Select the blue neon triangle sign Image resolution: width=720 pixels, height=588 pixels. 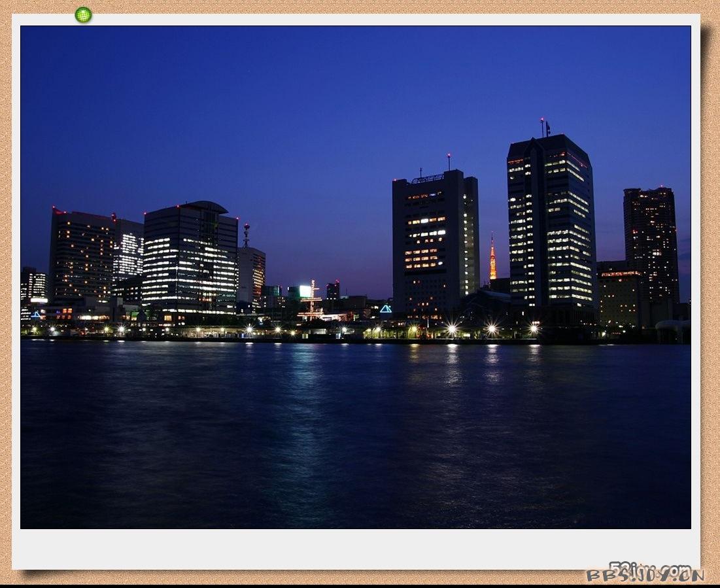pos(386,309)
